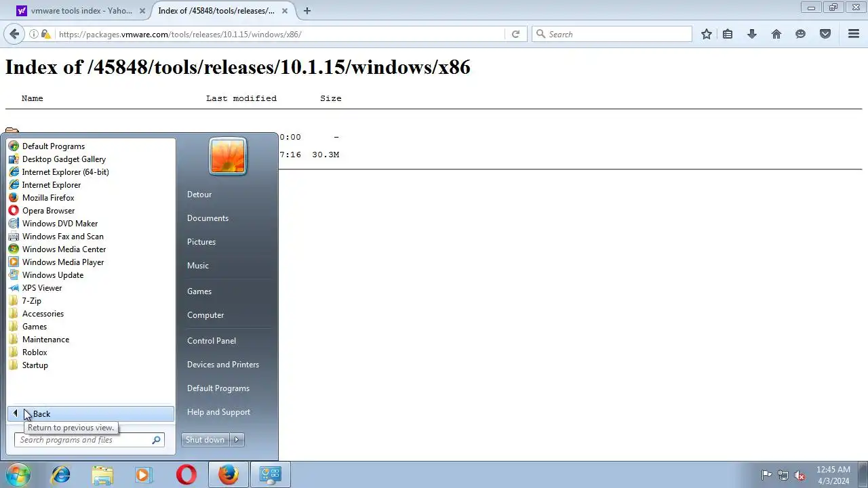
Task: Open Documents from the Start menu
Action: coord(208,218)
